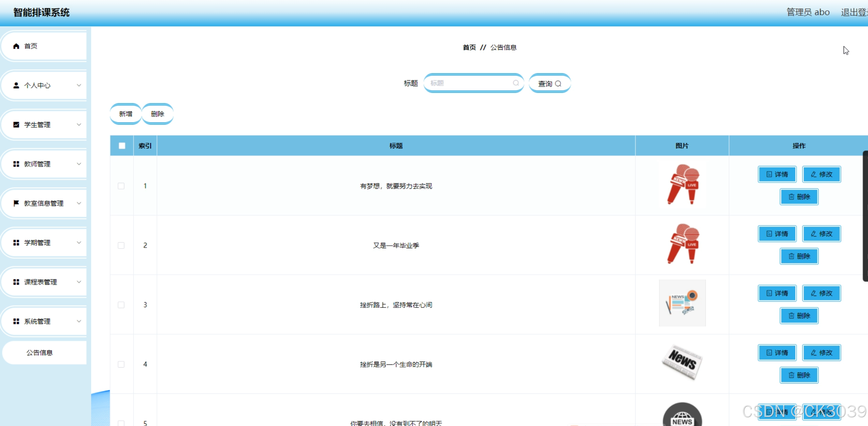
Task: Expand the 个人中心 menu chevron
Action: (x=79, y=85)
